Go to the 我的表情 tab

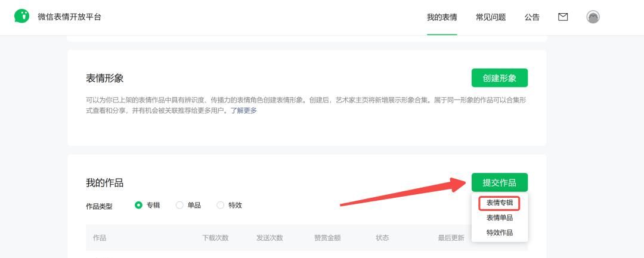[442, 17]
